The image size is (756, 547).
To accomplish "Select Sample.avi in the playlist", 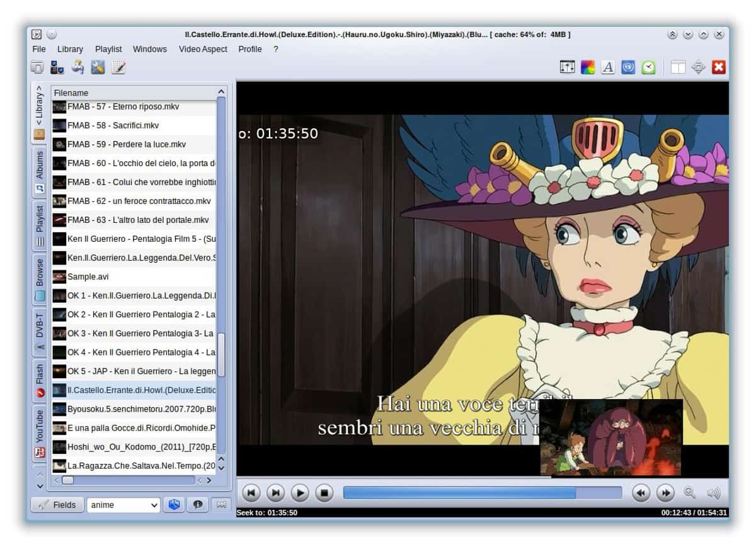I will [91, 276].
